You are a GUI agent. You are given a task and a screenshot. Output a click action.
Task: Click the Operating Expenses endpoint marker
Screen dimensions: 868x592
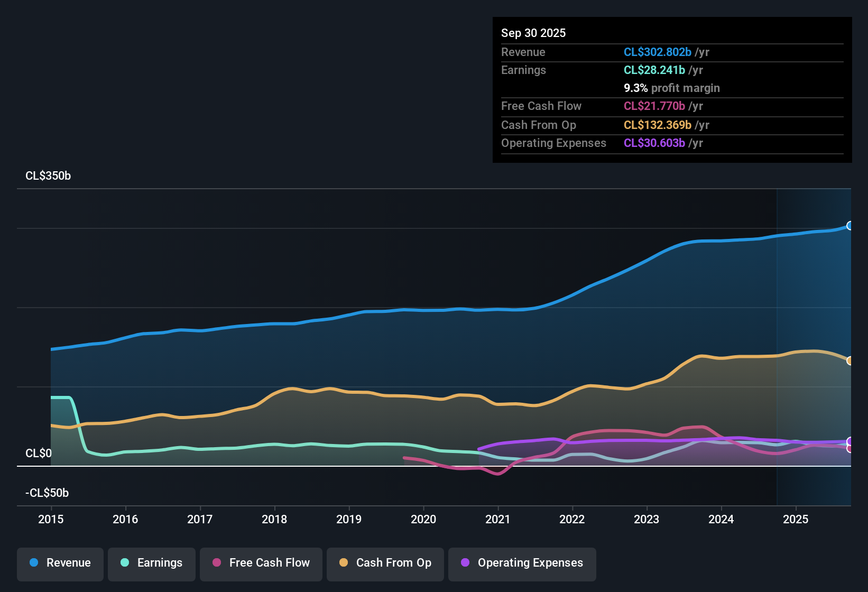850,441
